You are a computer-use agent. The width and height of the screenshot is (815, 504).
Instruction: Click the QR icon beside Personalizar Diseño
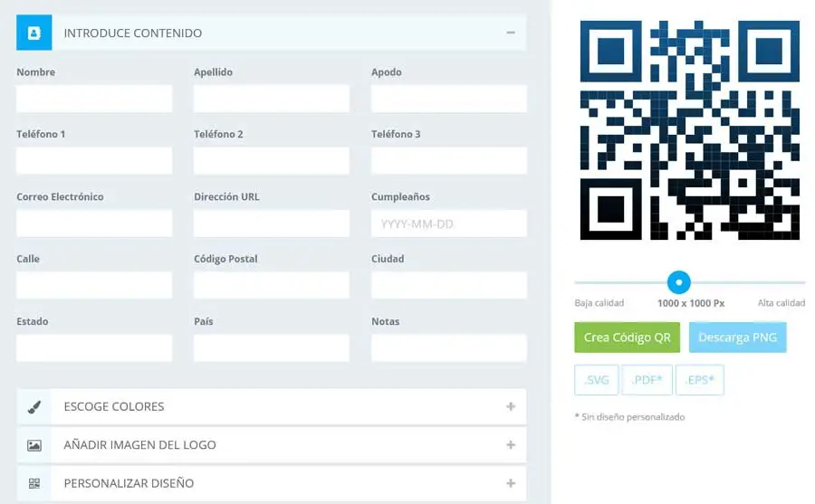tap(34, 484)
